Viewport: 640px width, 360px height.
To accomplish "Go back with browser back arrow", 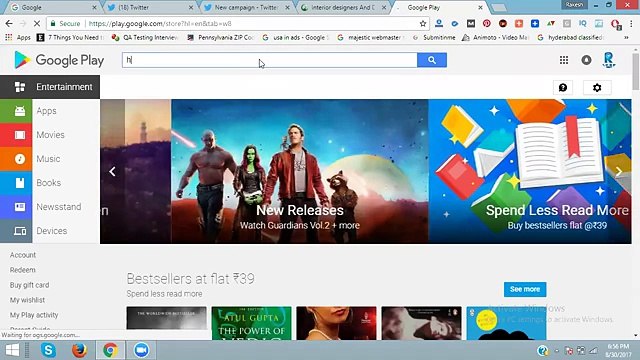I will 9,24.
